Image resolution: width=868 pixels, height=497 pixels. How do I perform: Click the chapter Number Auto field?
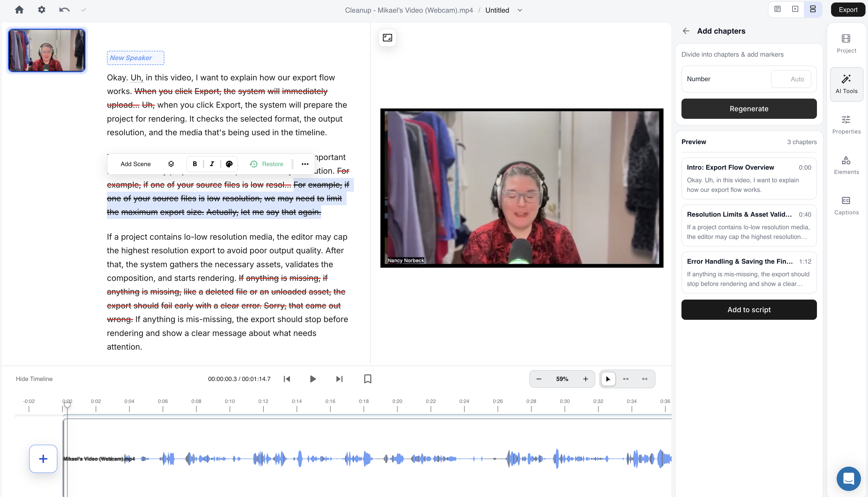pos(791,79)
